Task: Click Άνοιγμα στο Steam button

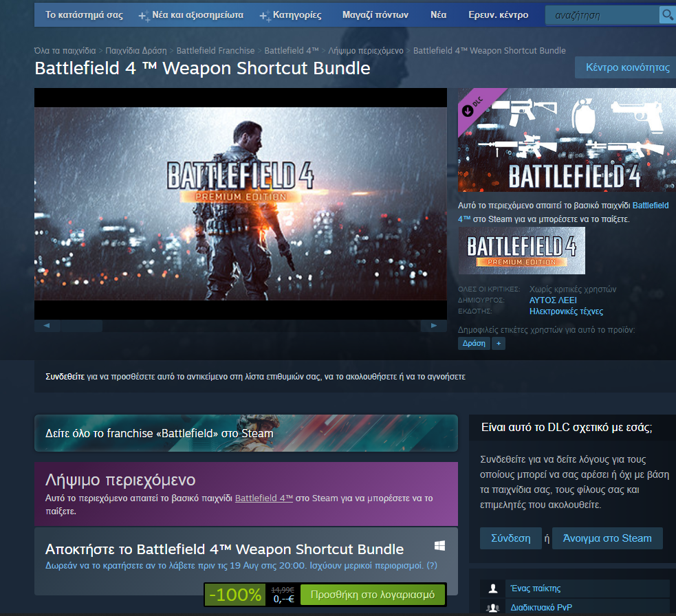Action: [607, 538]
